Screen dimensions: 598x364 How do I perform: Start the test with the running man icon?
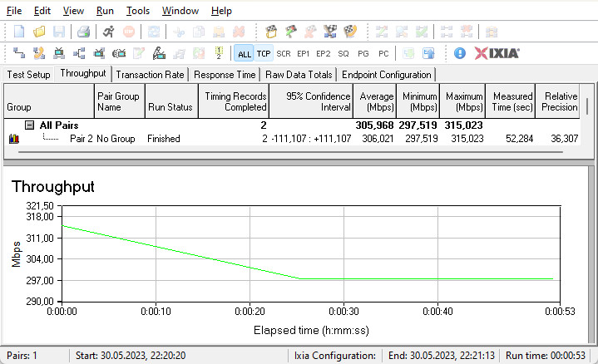pyautogui.click(x=109, y=32)
